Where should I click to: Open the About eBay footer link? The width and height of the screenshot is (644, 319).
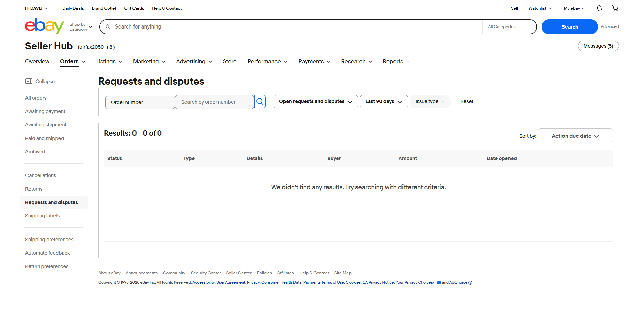click(109, 273)
